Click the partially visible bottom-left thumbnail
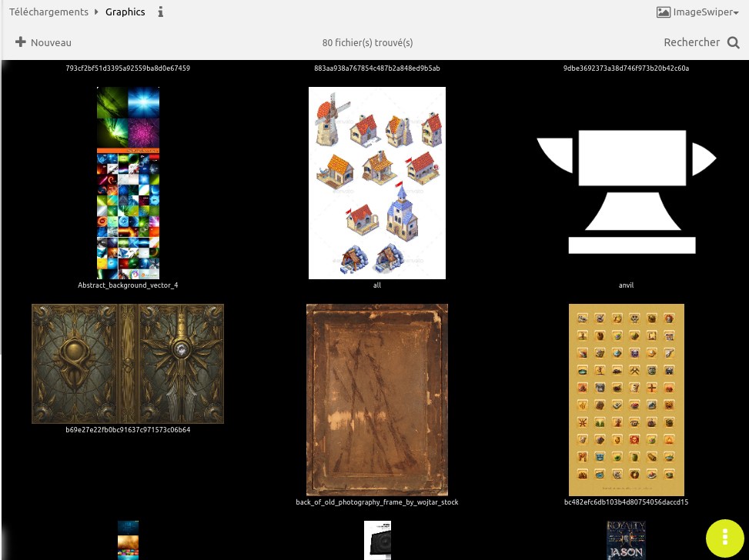The height and width of the screenshot is (560, 749). coord(128,540)
